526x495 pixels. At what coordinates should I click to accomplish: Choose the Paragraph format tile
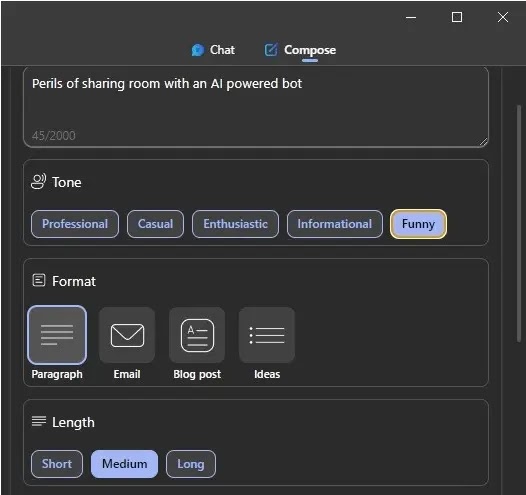[x=57, y=335]
